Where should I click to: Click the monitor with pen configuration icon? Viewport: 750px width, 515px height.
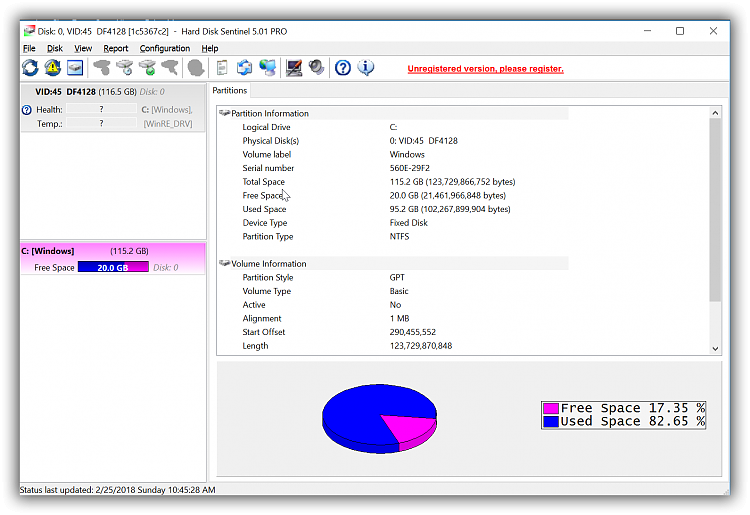click(x=294, y=68)
